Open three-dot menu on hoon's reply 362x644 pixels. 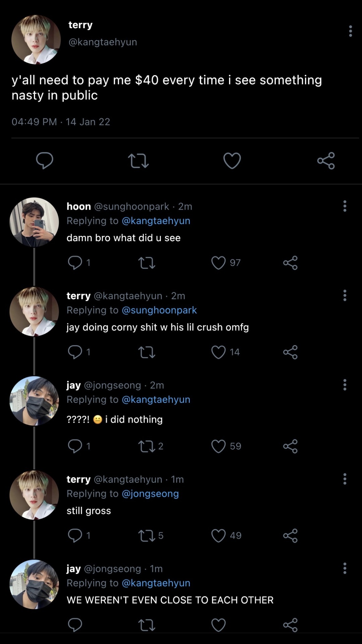(x=345, y=206)
